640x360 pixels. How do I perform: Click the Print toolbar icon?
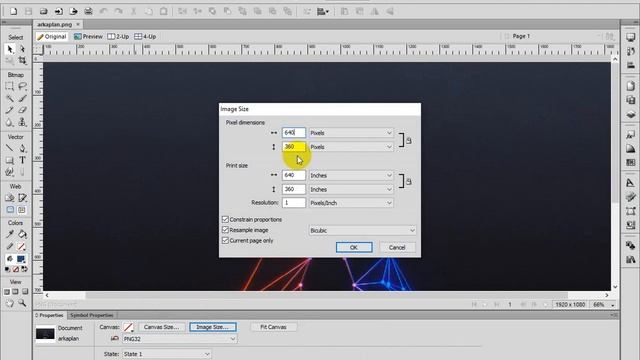88,11
